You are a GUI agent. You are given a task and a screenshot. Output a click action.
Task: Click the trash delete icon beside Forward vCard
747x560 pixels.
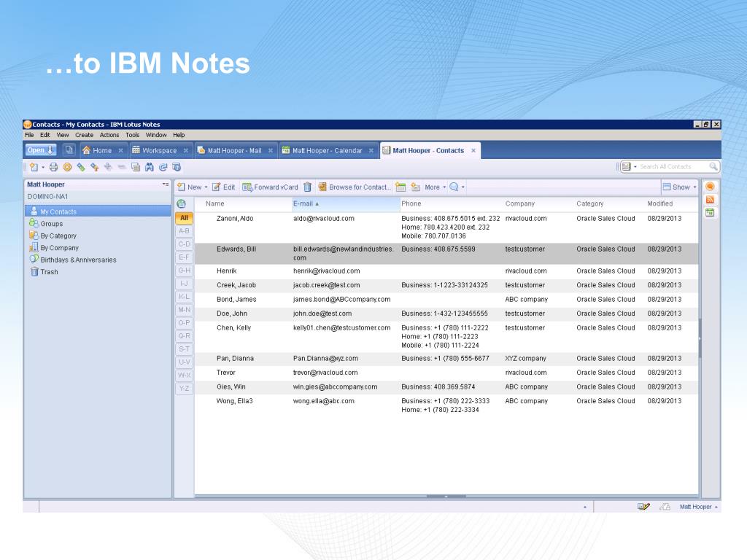click(308, 187)
